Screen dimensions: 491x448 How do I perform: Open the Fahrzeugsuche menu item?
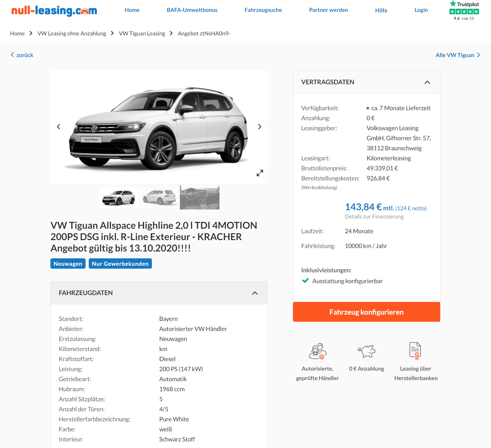263,10
